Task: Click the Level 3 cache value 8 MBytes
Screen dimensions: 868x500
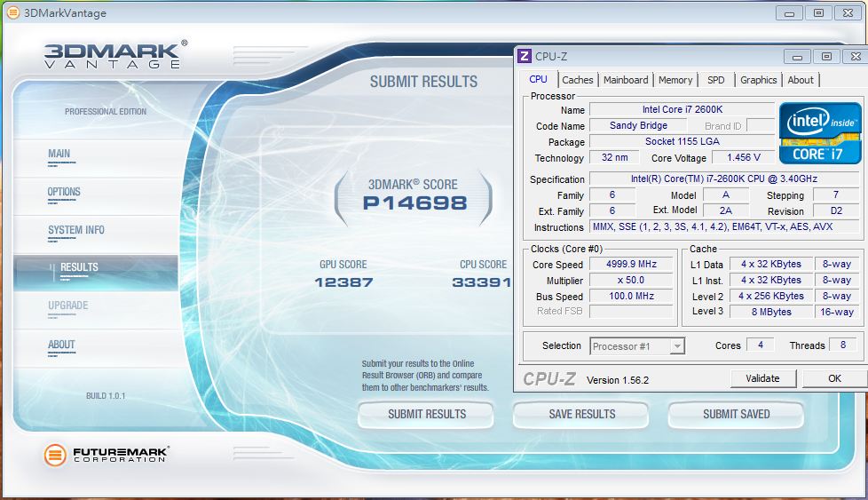Action: coord(771,312)
